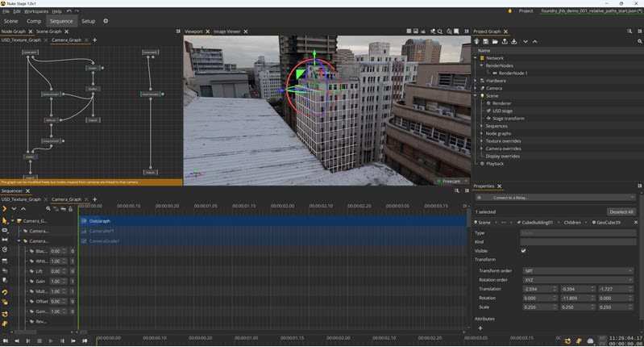Open the Rotation order XYZ dropdown
This screenshot has height=347, width=644.
pyautogui.click(x=577, y=279)
